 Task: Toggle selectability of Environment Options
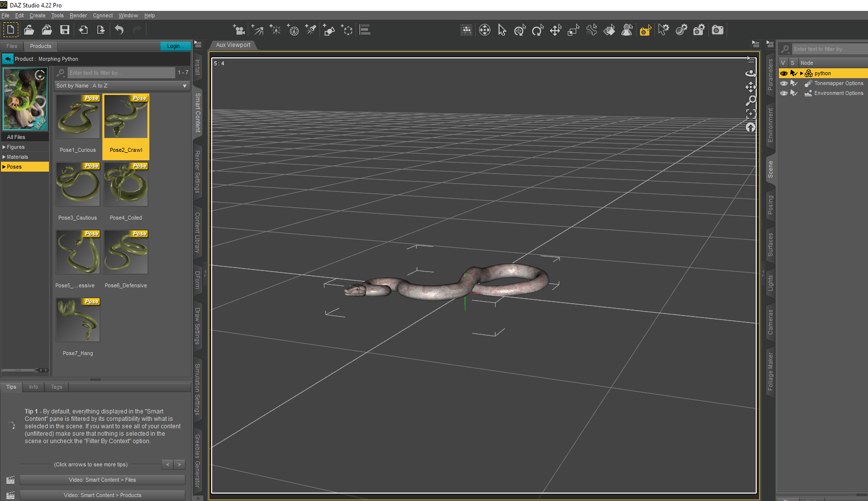point(794,93)
